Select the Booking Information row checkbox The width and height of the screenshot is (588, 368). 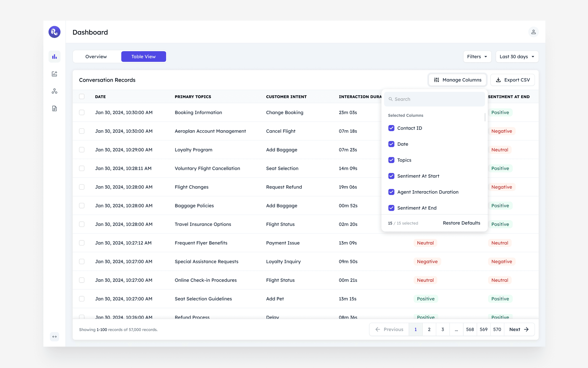coord(82,112)
